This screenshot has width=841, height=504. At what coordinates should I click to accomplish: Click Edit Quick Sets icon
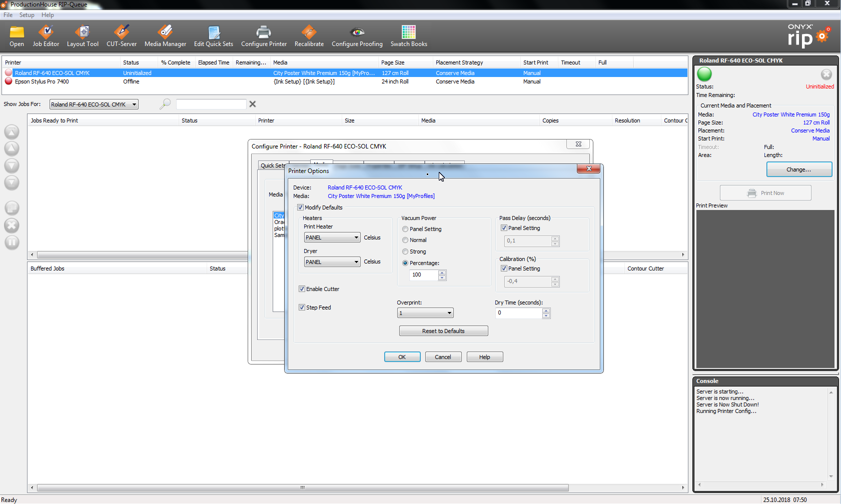(214, 32)
